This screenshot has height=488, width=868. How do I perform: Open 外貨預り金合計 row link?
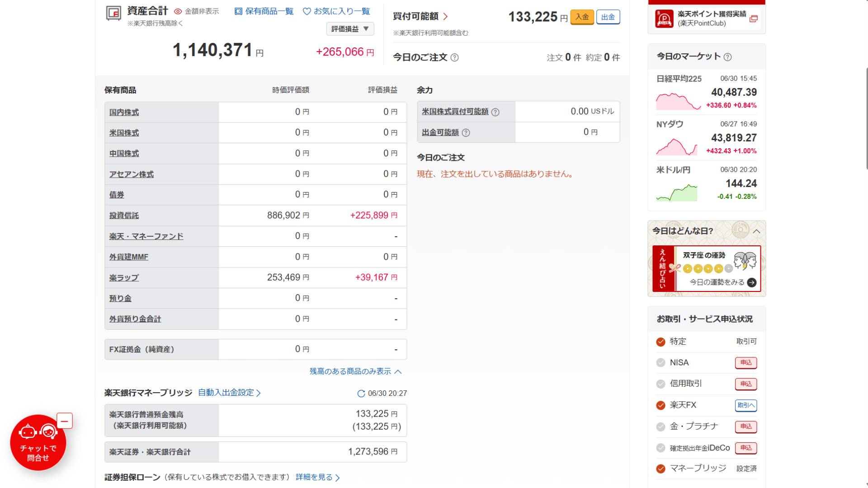coord(135,319)
